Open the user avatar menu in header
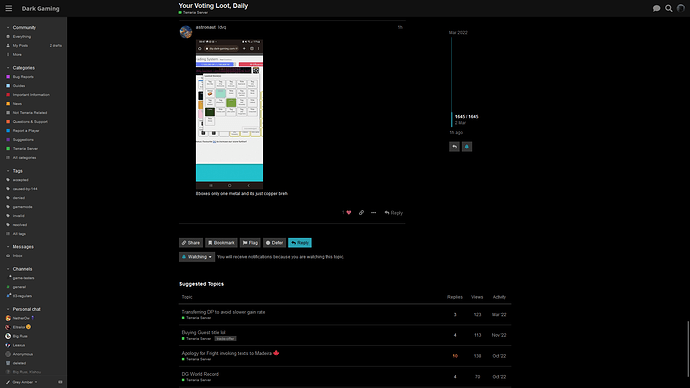690x388 pixels. tap(681, 8)
